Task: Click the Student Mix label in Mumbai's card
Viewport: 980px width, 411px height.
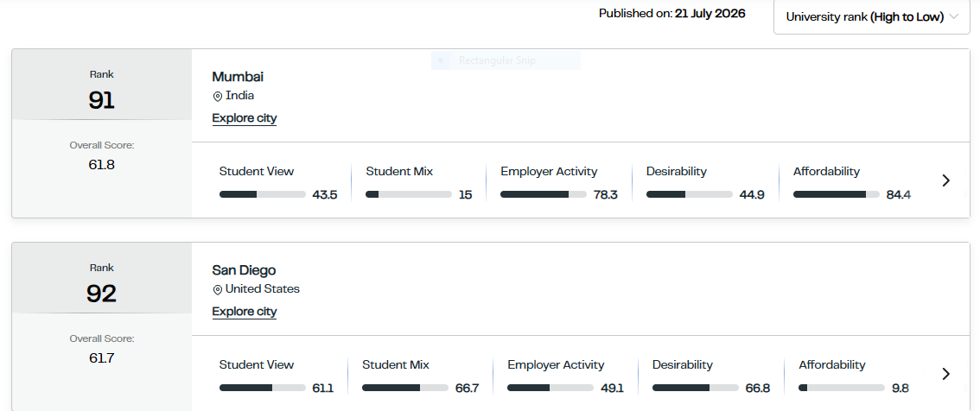Action: coord(399,171)
